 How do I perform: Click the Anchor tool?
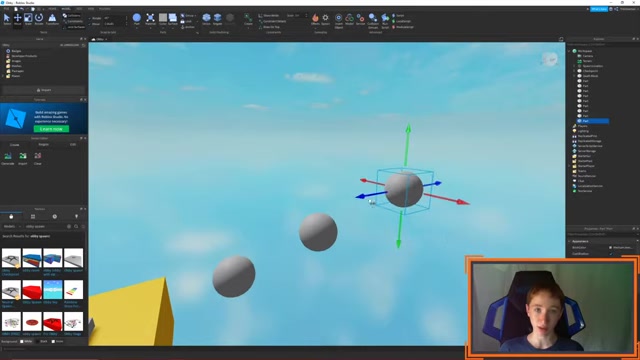tap(188, 27)
